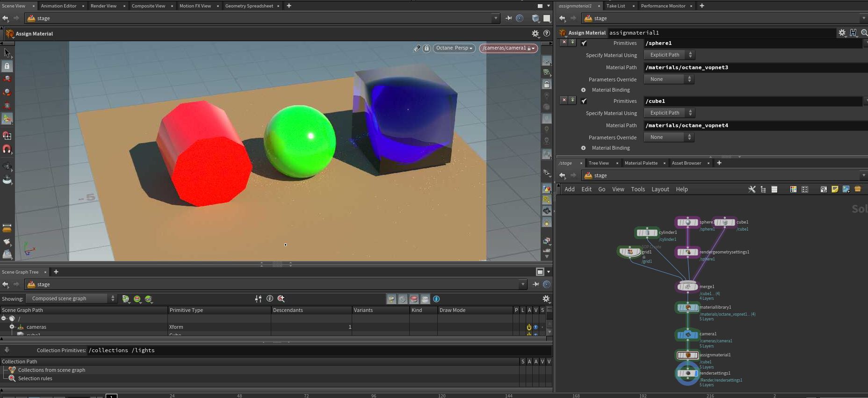
Task: Open Parameters Override dropdown under octane_vopnet3
Action: pyautogui.click(x=669, y=79)
